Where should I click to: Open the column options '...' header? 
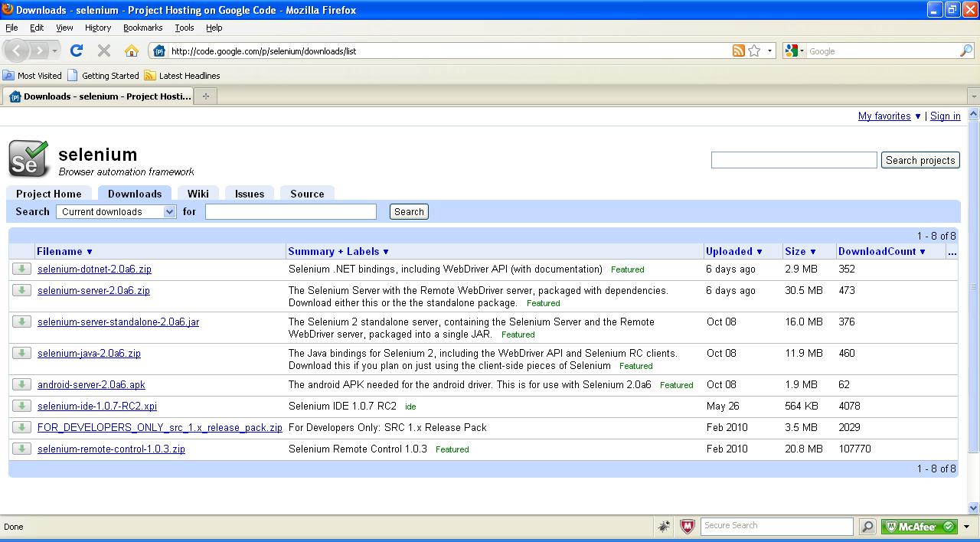point(952,251)
